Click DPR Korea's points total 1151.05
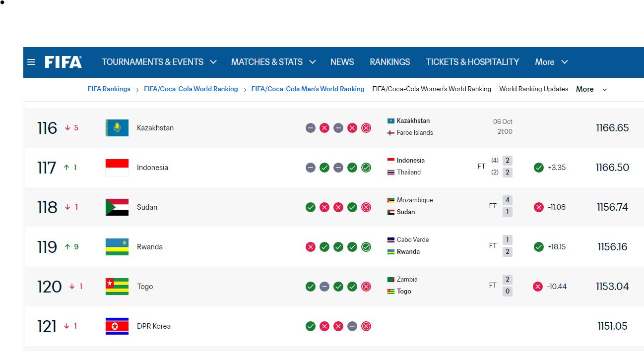This screenshot has height=351, width=644. (613, 326)
